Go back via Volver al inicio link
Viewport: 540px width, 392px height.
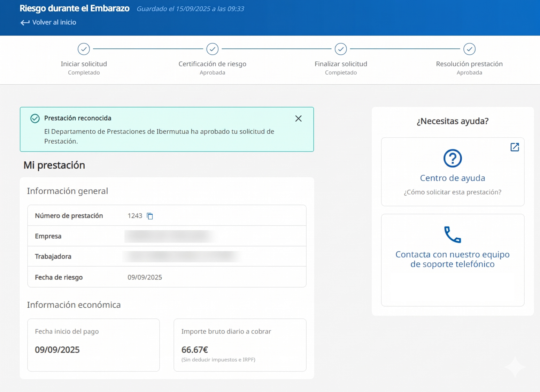tap(54, 22)
